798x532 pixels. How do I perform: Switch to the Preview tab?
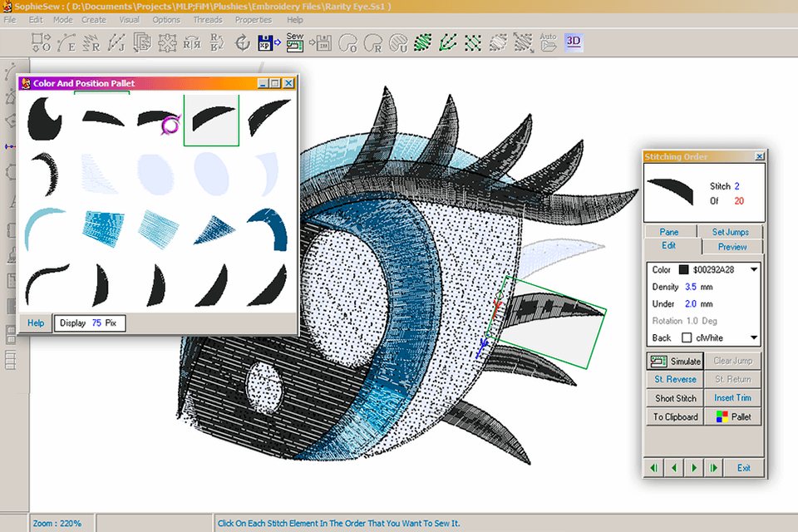(732, 246)
